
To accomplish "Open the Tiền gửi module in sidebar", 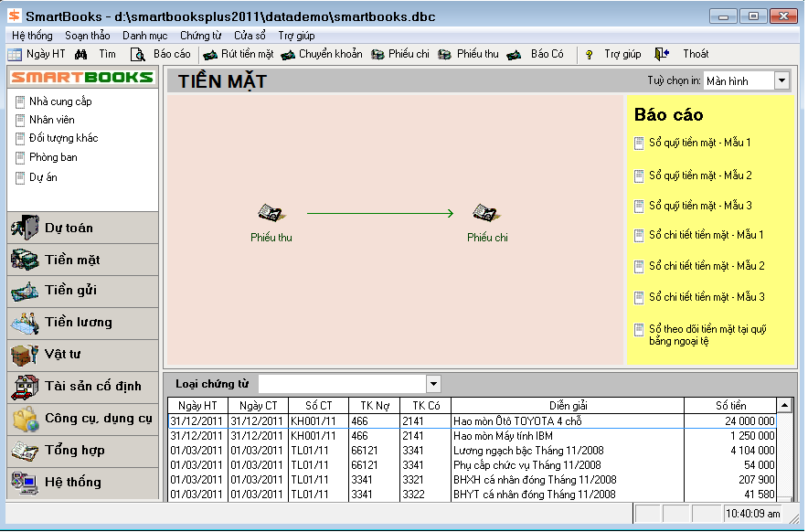I will [83, 292].
